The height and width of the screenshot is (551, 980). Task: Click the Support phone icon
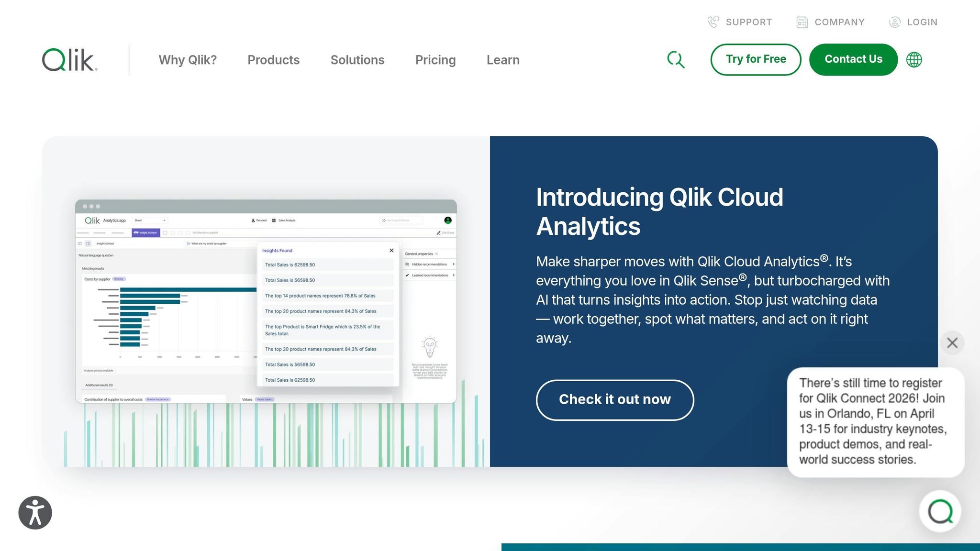coord(713,22)
